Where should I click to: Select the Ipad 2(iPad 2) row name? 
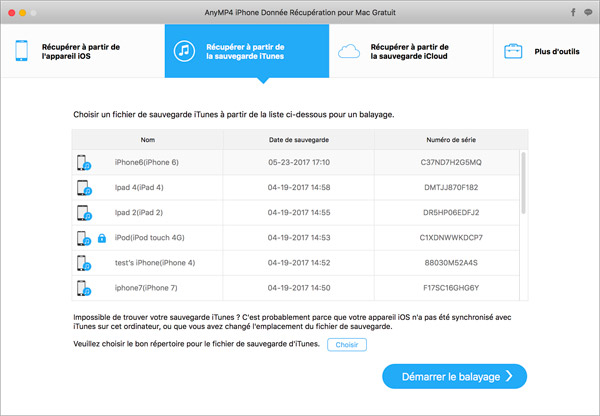(x=139, y=212)
